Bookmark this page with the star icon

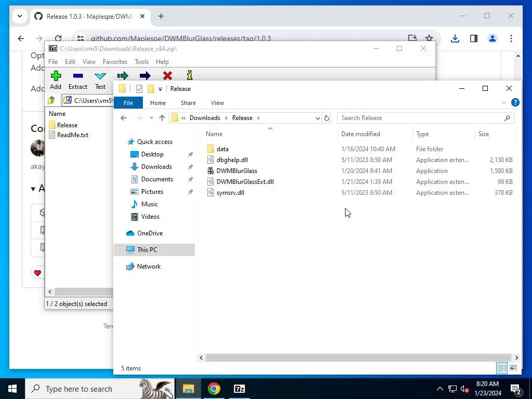coord(429,38)
